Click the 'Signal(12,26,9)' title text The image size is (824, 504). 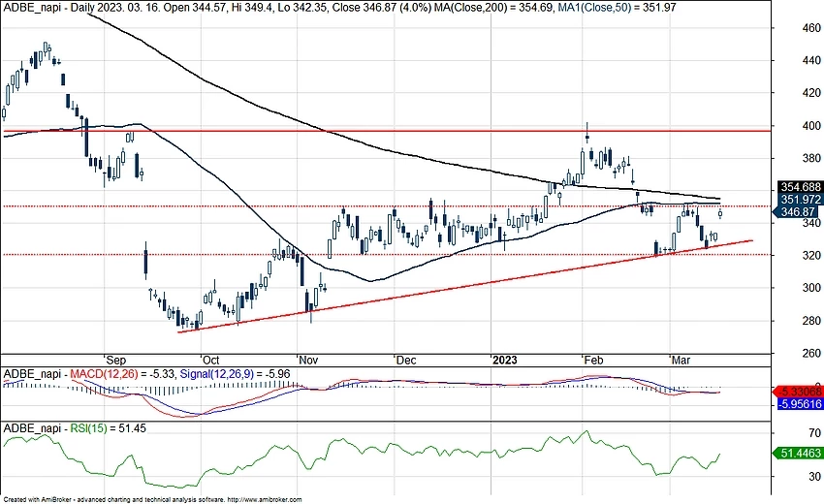216,374
